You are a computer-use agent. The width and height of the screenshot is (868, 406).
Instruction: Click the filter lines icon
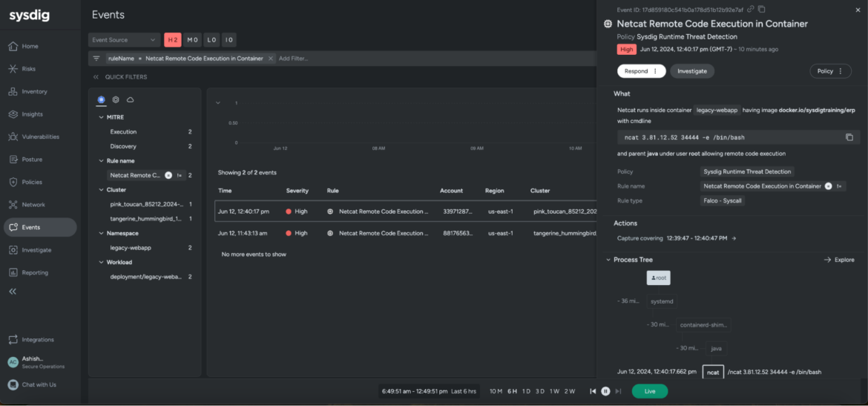tap(96, 58)
